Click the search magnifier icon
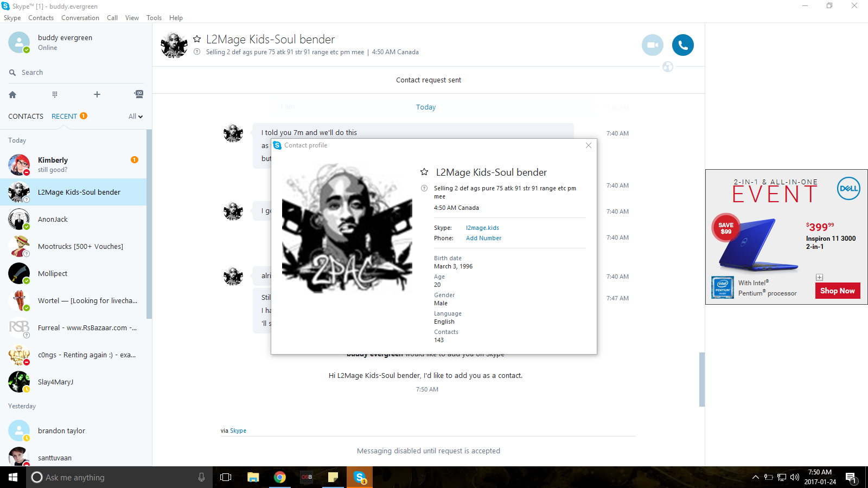This screenshot has height=488, width=868. (x=12, y=73)
